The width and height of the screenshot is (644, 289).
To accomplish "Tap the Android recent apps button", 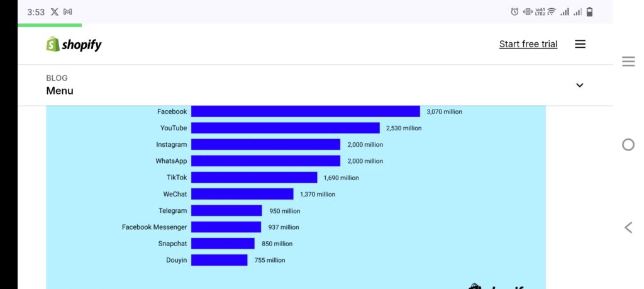I will click(x=628, y=62).
